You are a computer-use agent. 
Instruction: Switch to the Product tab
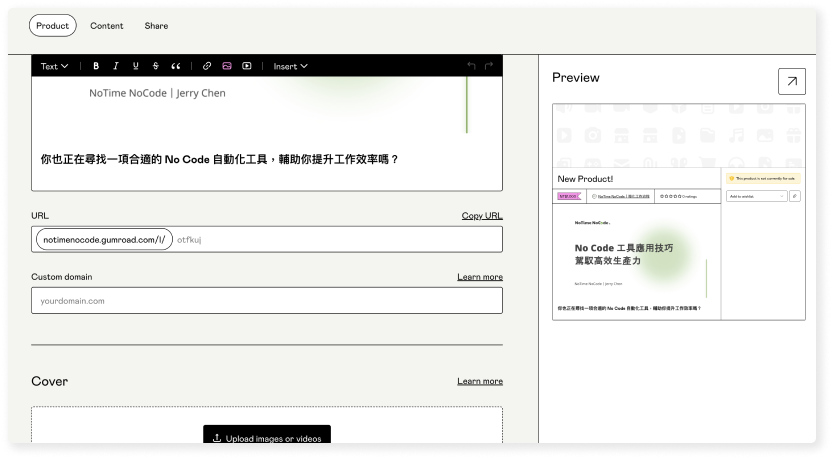[53, 25]
